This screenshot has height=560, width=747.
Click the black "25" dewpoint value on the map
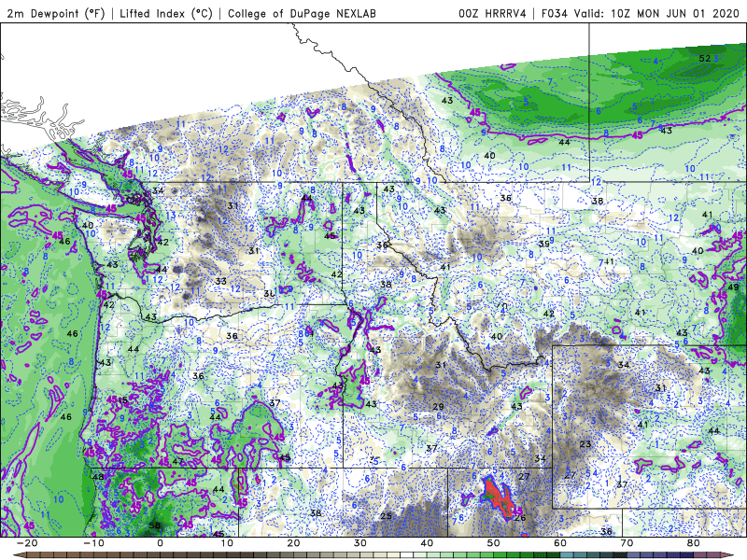386,516
